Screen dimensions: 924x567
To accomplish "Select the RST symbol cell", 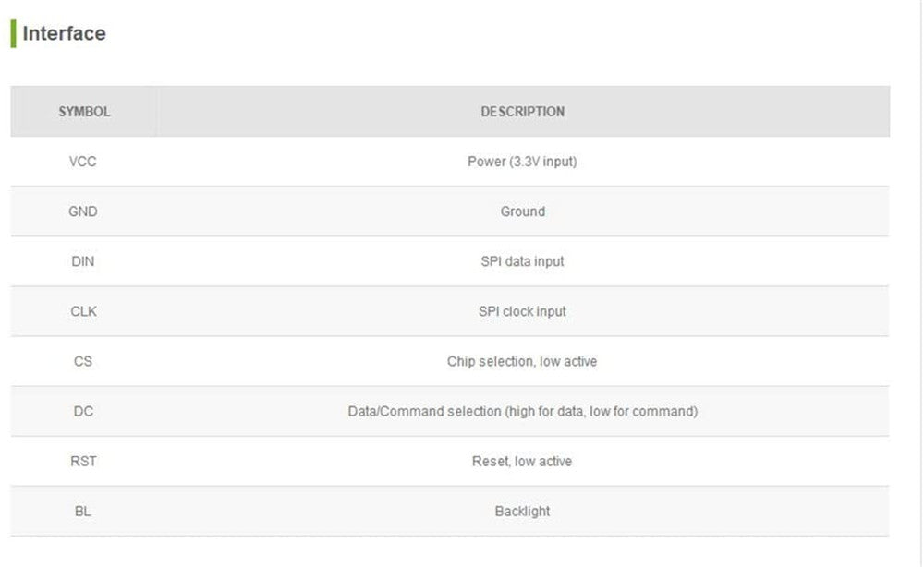I will (x=83, y=461).
